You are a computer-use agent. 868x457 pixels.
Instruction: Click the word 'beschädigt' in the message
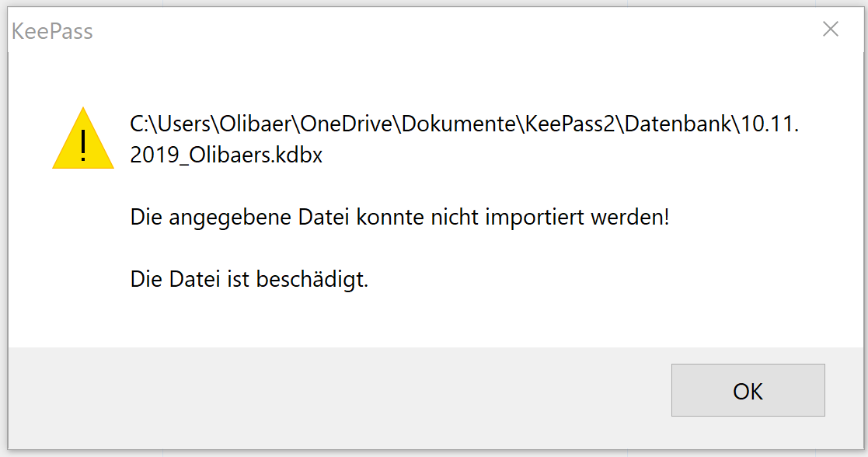pos(312,279)
